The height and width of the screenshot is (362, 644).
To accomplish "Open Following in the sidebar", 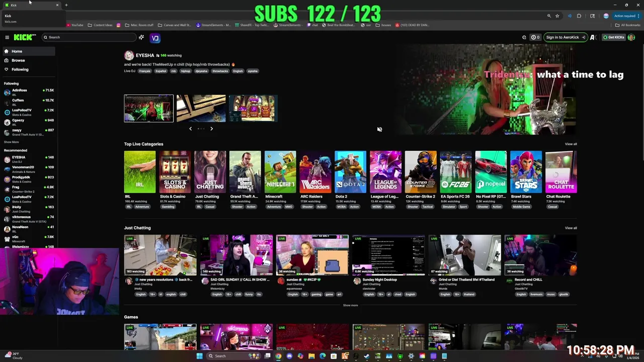I will [x=28, y=69].
